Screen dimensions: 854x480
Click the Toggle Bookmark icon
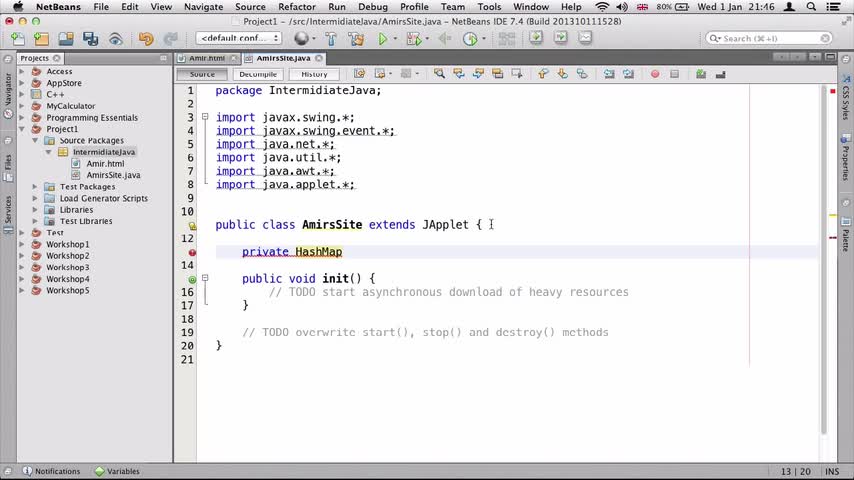(582, 74)
